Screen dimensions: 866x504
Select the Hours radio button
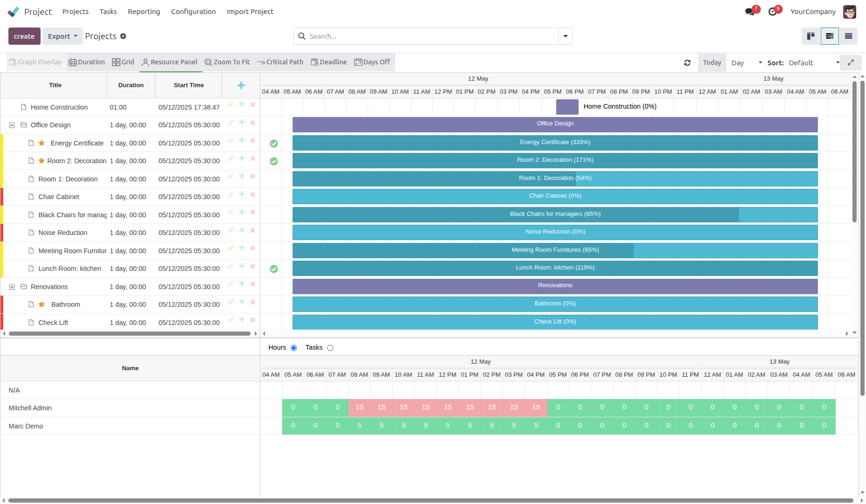294,348
